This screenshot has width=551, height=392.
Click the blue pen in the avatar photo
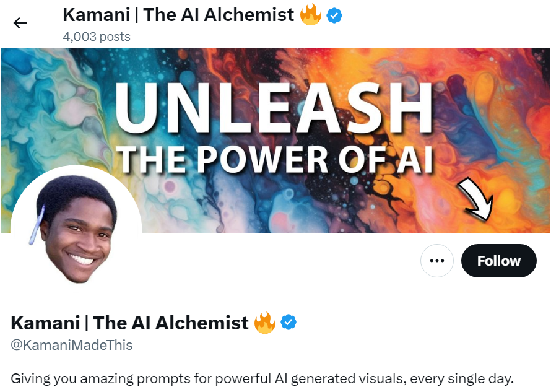tap(36, 225)
